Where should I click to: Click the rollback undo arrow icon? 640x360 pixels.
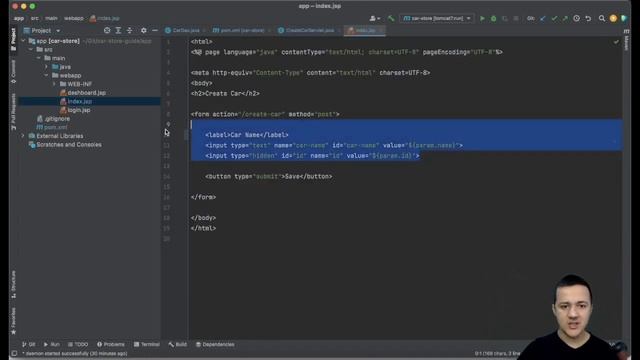coord(588,18)
